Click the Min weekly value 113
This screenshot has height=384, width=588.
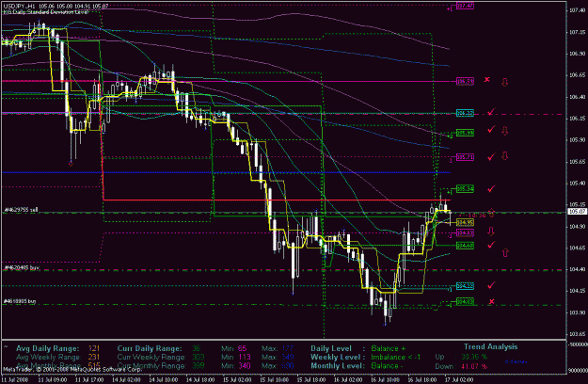point(245,357)
